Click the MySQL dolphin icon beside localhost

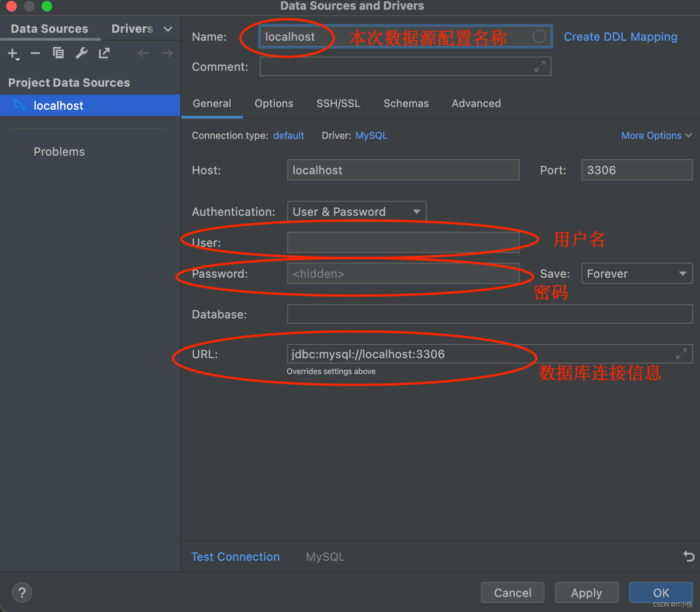[x=19, y=105]
